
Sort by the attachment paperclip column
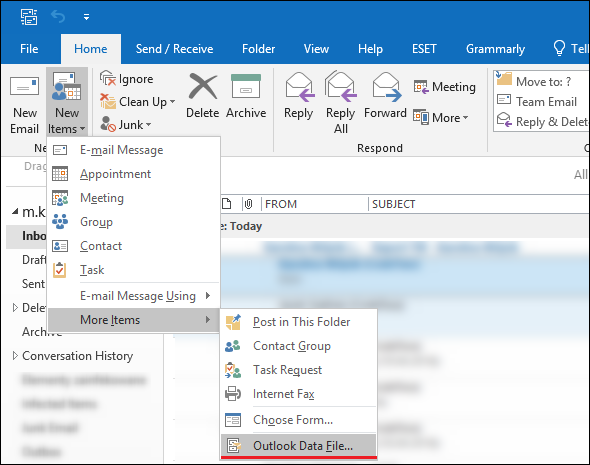(x=248, y=204)
